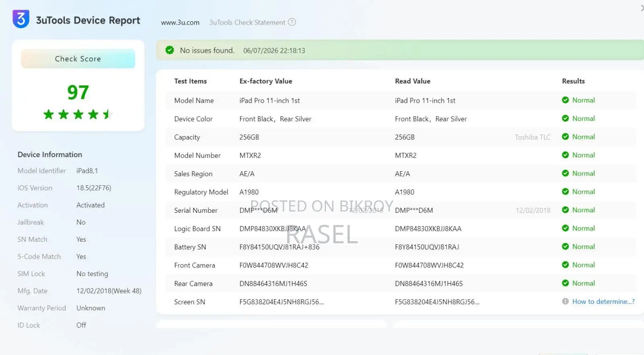Click the read value AE/A for Sales Region
The image size is (644, 355).
pos(402,174)
